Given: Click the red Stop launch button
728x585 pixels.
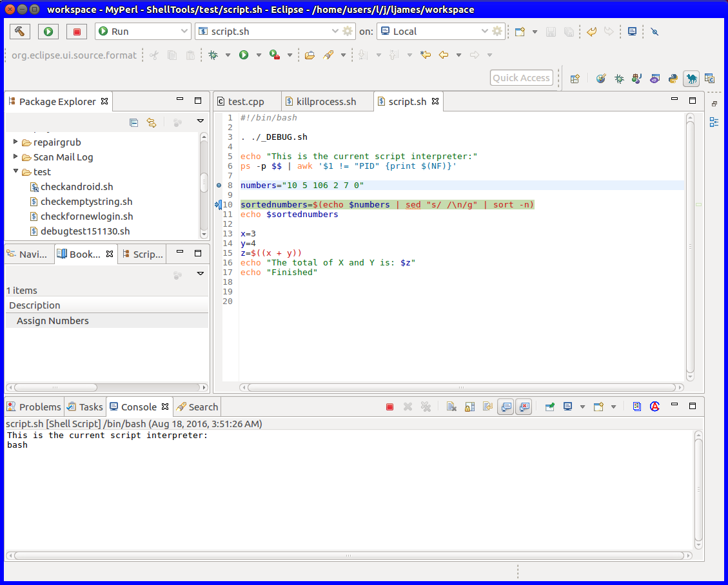Looking at the screenshot, I should point(77,32).
